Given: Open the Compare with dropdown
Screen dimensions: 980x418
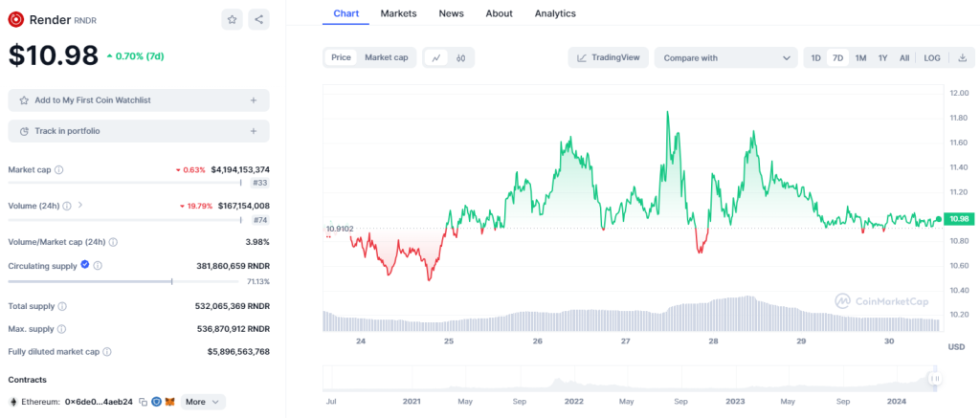Looking at the screenshot, I should click(725, 58).
